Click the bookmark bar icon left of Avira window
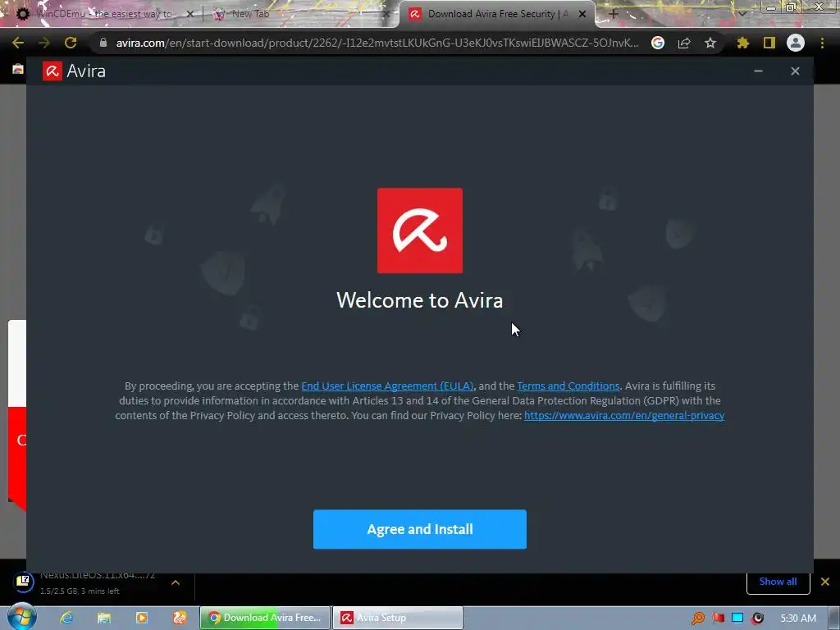840x630 pixels. pyautogui.click(x=18, y=69)
